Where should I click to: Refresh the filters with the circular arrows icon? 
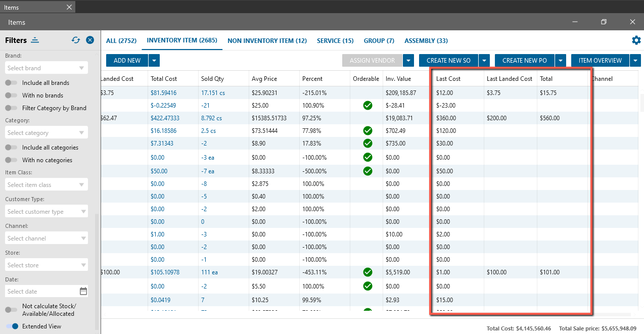[x=76, y=40]
